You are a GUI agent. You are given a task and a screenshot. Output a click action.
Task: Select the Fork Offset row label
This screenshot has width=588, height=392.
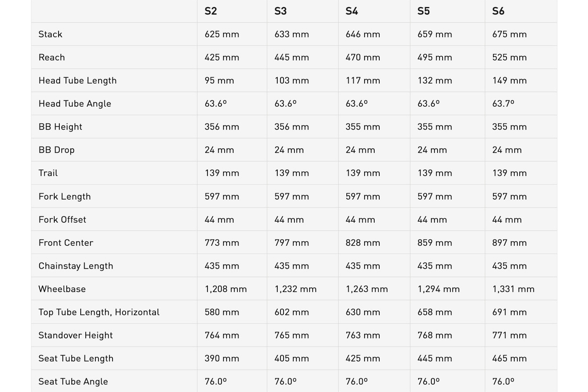point(62,219)
